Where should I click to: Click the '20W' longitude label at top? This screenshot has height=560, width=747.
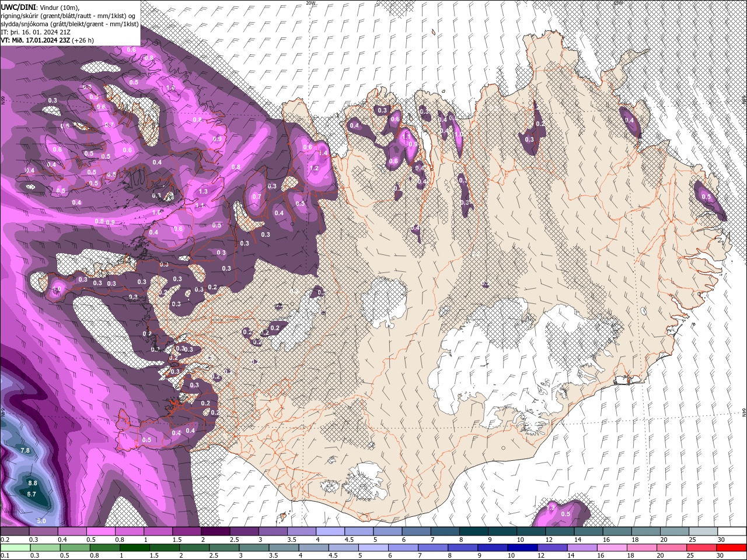(x=310, y=3)
